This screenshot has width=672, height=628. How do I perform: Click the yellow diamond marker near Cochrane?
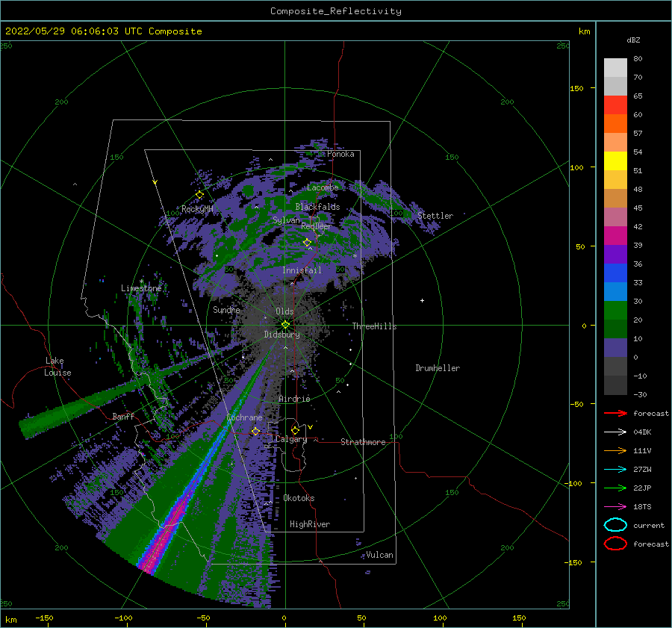(256, 432)
